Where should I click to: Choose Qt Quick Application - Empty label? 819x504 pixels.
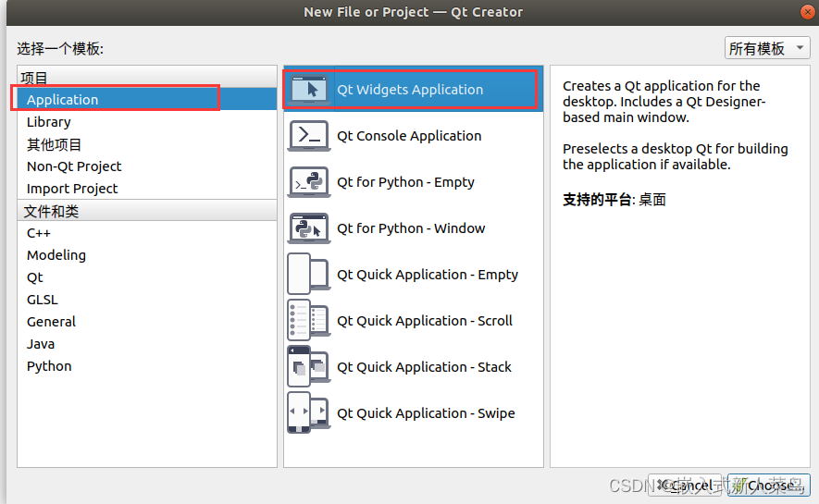point(428,275)
